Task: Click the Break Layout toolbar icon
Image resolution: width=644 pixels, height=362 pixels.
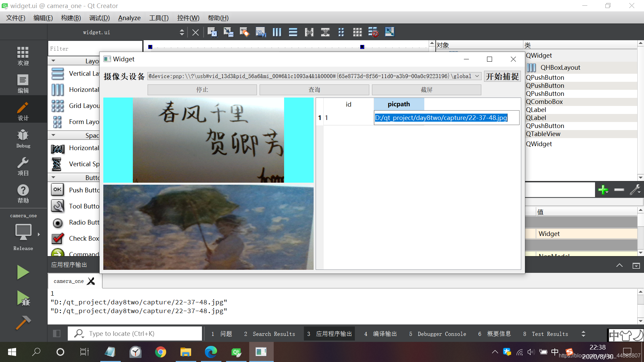Action: [373, 32]
